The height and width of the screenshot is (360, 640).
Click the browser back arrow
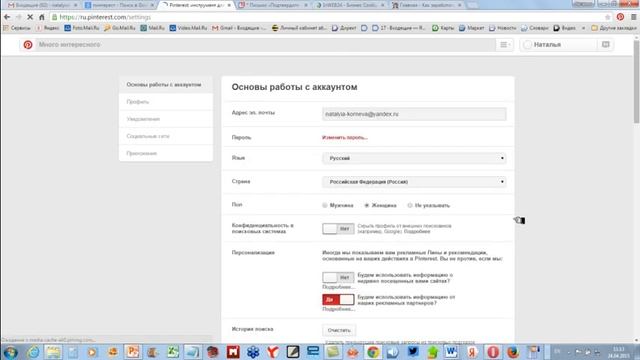click(7, 17)
